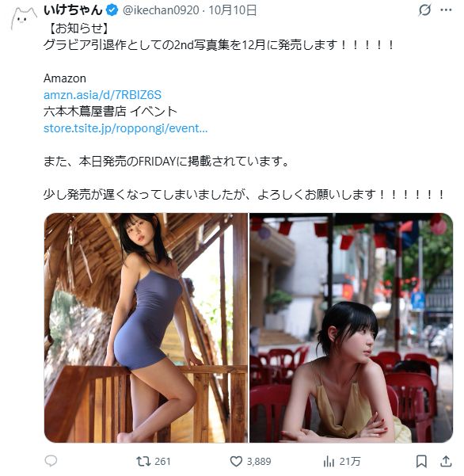Open the left photo in blue dress
Viewport: 464px width, 476px height.
(146, 328)
